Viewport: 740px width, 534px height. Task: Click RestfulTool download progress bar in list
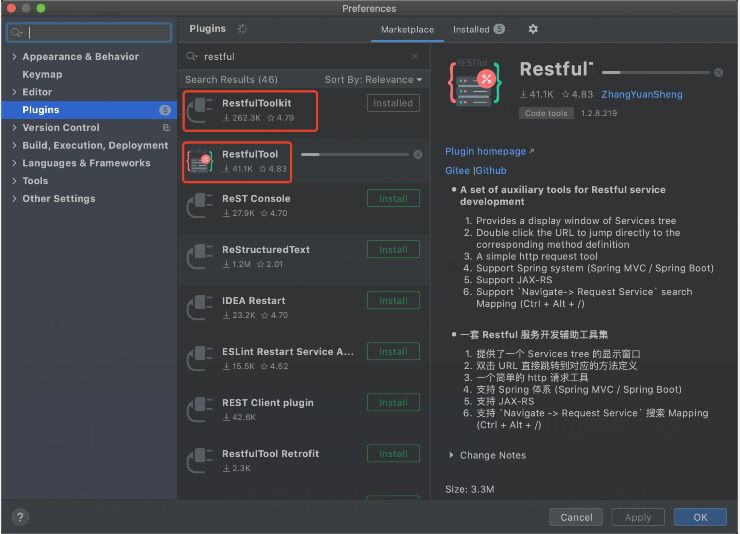pos(355,154)
